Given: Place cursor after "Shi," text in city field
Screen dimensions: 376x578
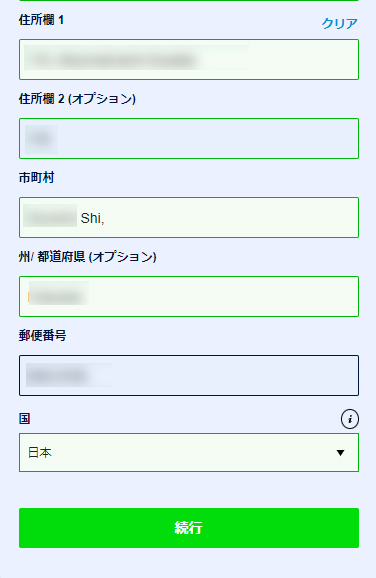Looking at the screenshot, I should pyautogui.click(x=107, y=218).
